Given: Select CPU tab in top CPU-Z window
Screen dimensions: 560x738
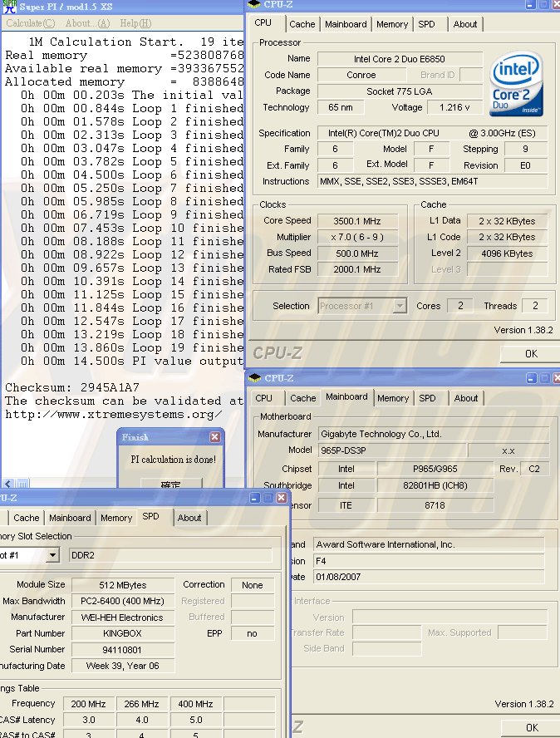Looking at the screenshot, I should coord(263,22).
